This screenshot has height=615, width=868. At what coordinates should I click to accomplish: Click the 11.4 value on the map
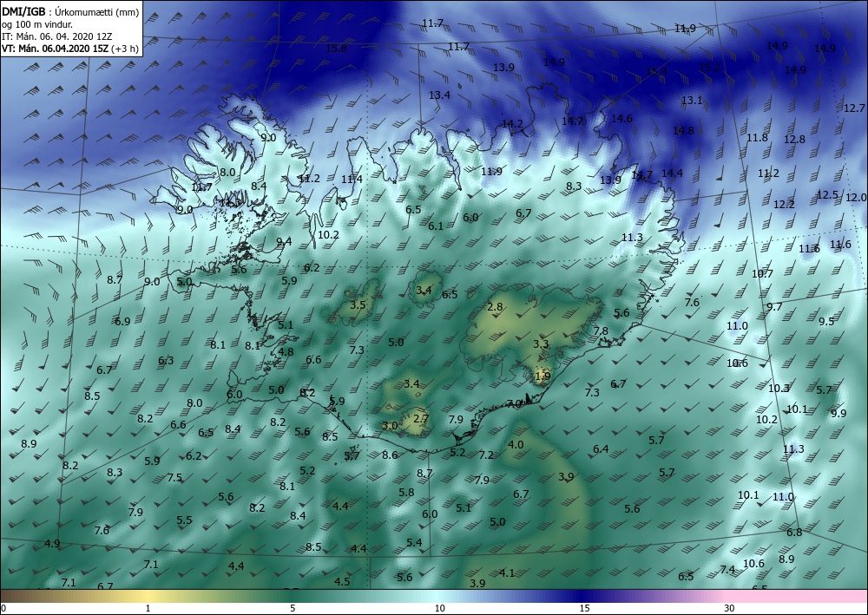pos(352,180)
